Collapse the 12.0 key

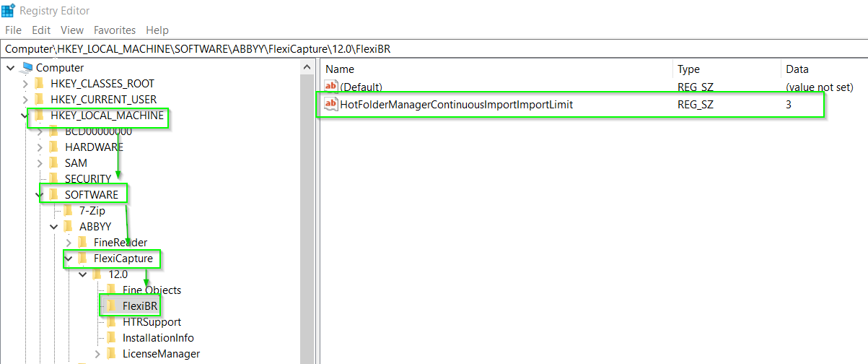point(83,274)
